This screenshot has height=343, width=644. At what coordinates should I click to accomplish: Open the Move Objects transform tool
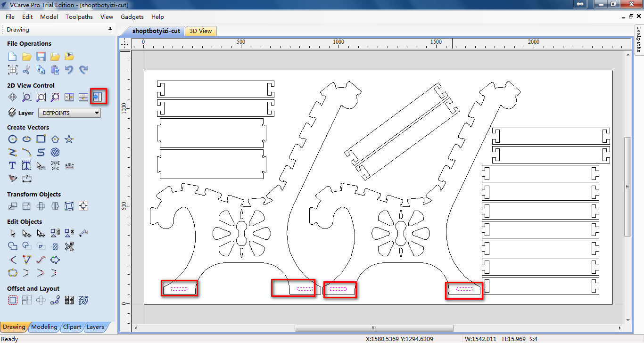click(13, 206)
